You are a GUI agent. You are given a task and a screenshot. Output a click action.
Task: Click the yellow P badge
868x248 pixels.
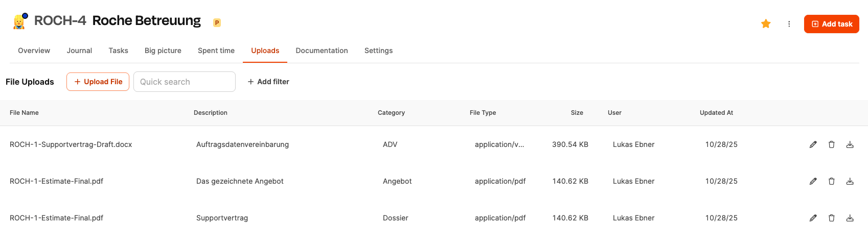[217, 22]
